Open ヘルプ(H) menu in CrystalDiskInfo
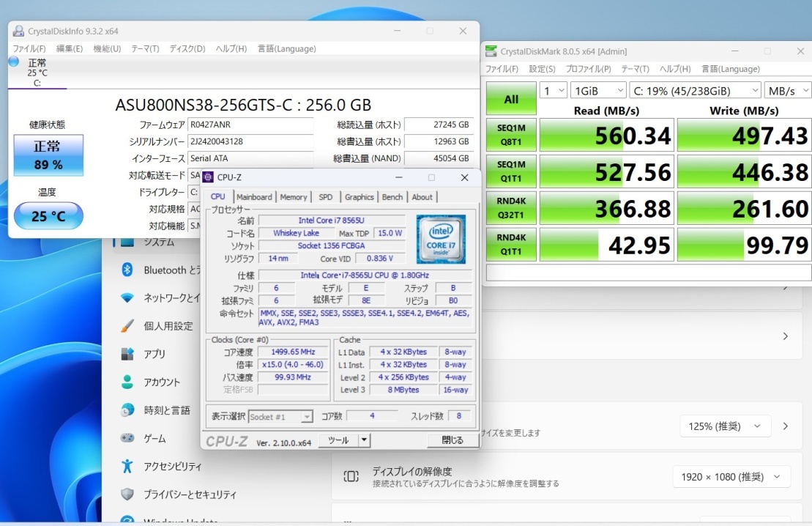This screenshot has width=812, height=526. click(x=231, y=48)
